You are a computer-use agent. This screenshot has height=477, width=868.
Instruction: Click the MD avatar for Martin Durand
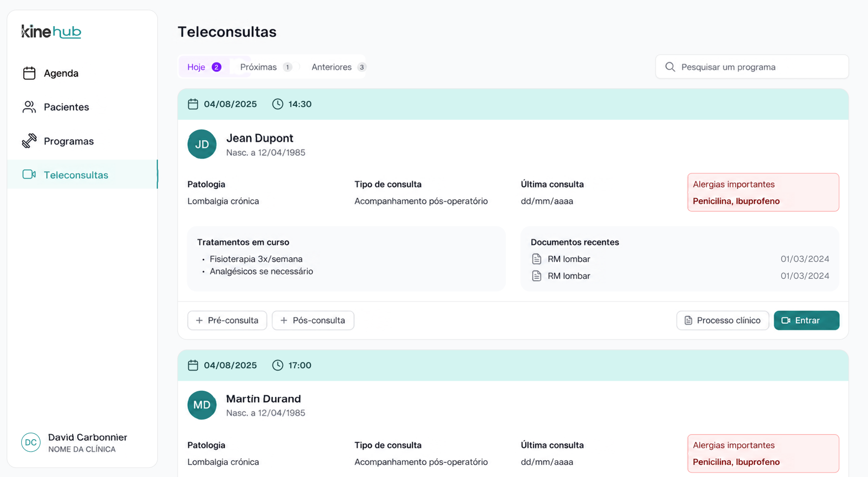pos(202,405)
